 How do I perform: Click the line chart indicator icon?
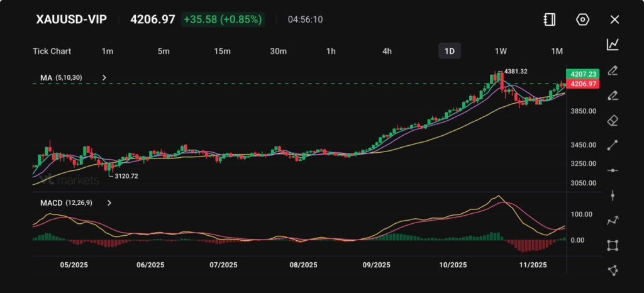tap(613, 45)
